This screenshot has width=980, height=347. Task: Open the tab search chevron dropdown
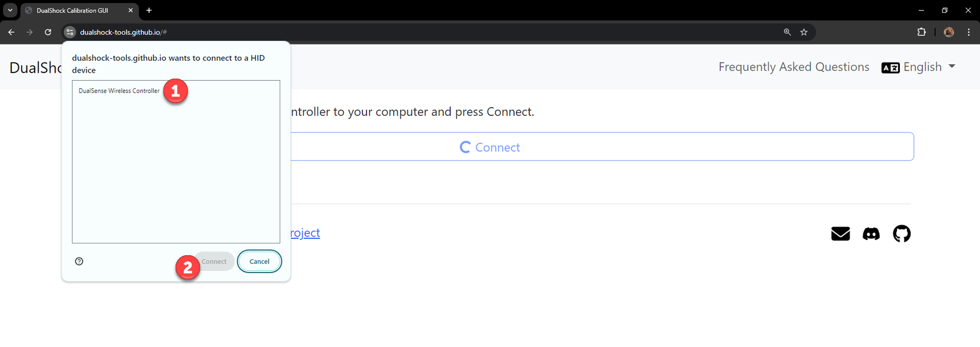pos(10,10)
